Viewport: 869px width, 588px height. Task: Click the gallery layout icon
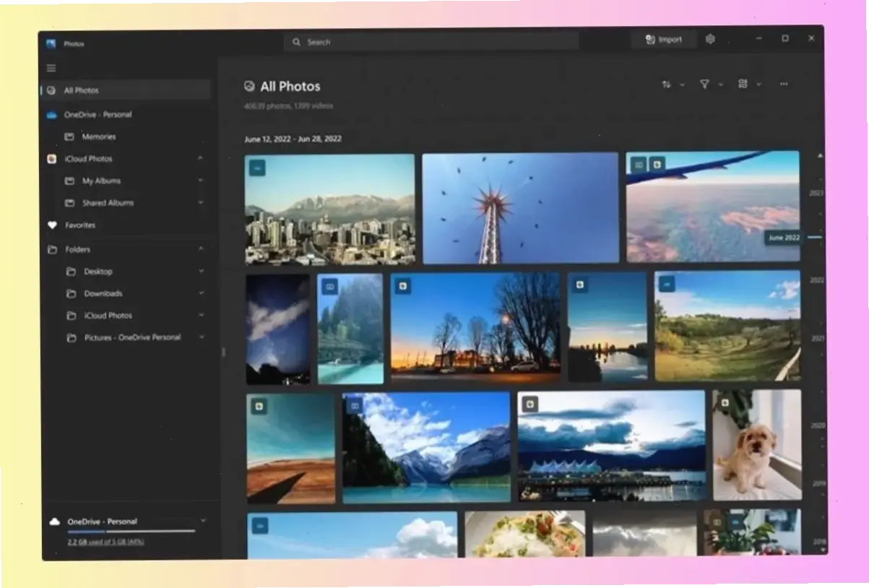tap(743, 85)
